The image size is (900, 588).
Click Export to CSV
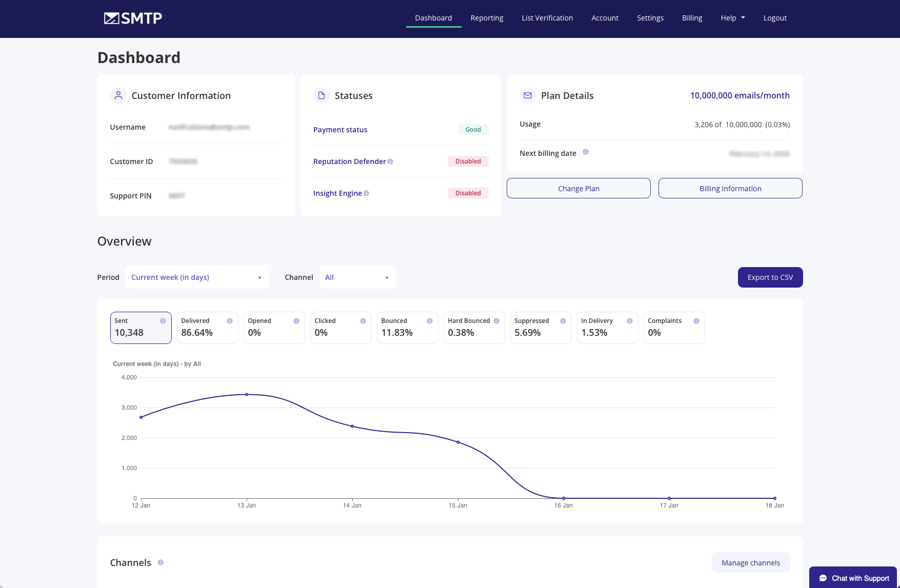tap(770, 277)
